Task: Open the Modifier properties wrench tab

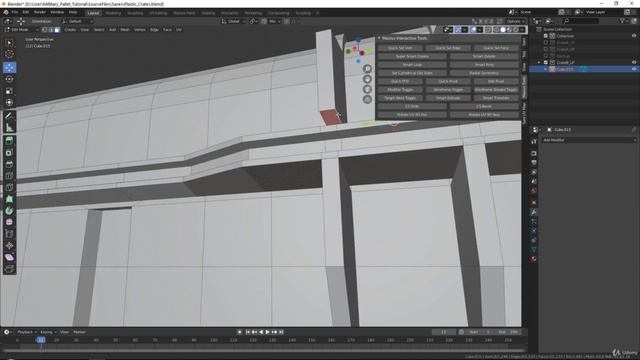Action: [533, 212]
